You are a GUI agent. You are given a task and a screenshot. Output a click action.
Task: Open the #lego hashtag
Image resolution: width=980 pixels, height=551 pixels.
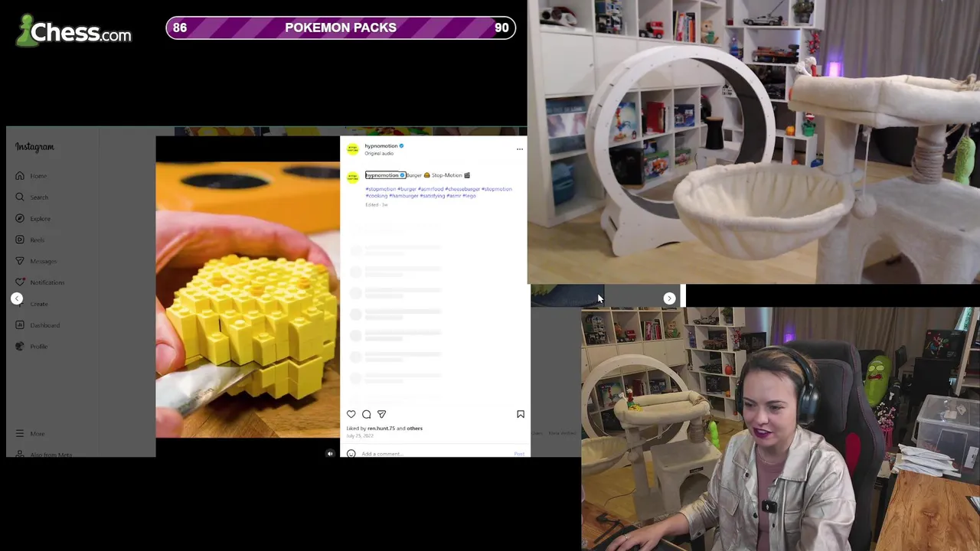point(469,196)
